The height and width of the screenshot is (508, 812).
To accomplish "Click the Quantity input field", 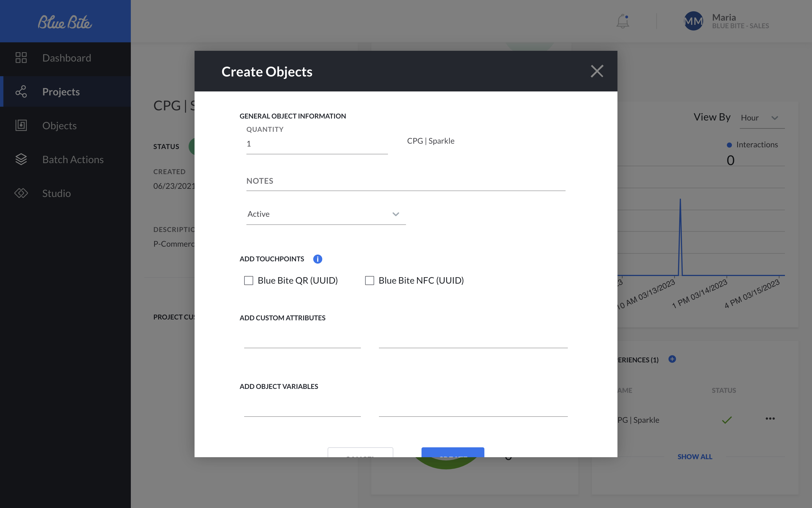I will pos(317,144).
